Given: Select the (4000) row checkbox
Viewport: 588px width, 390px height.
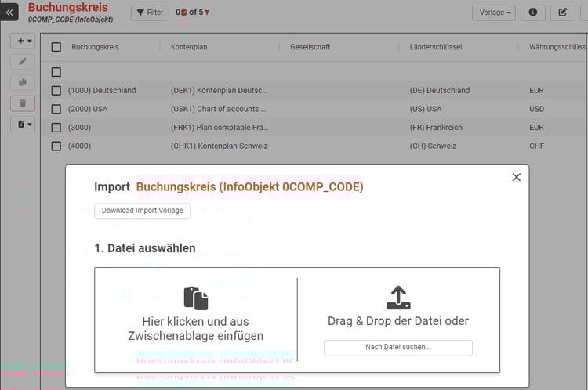Looking at the screenshot, I should point(56,146).
